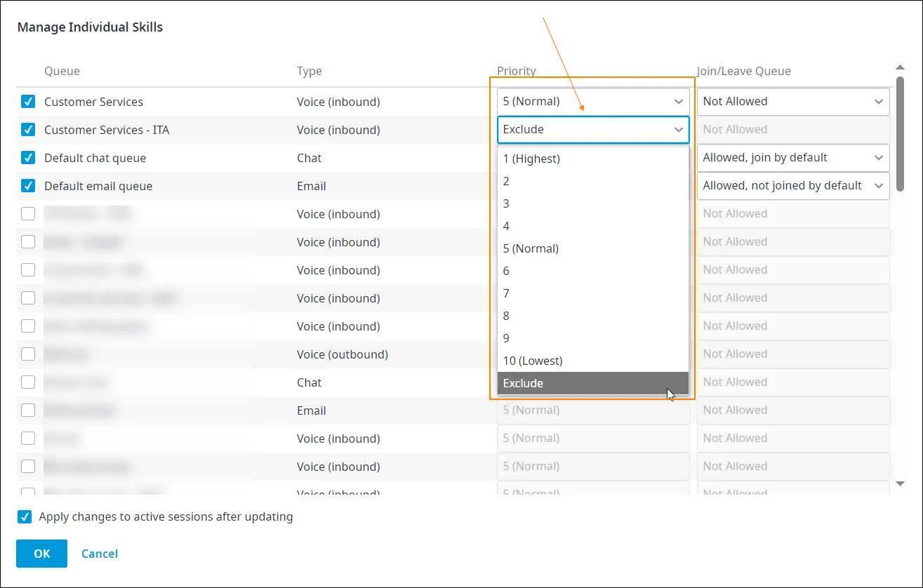Viewport: 923px width, 588px height.
Task: Select priority 6 in the open list
Action: click(593, 271)
